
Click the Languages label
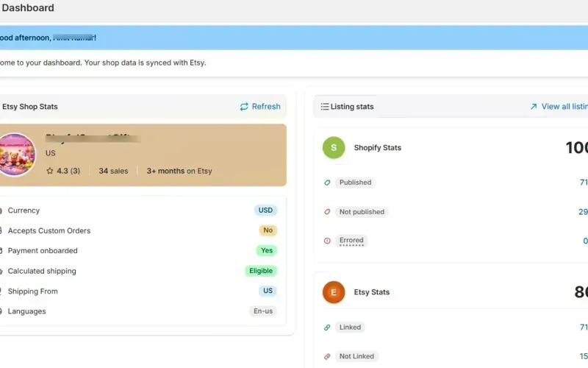tap(26, 311)
